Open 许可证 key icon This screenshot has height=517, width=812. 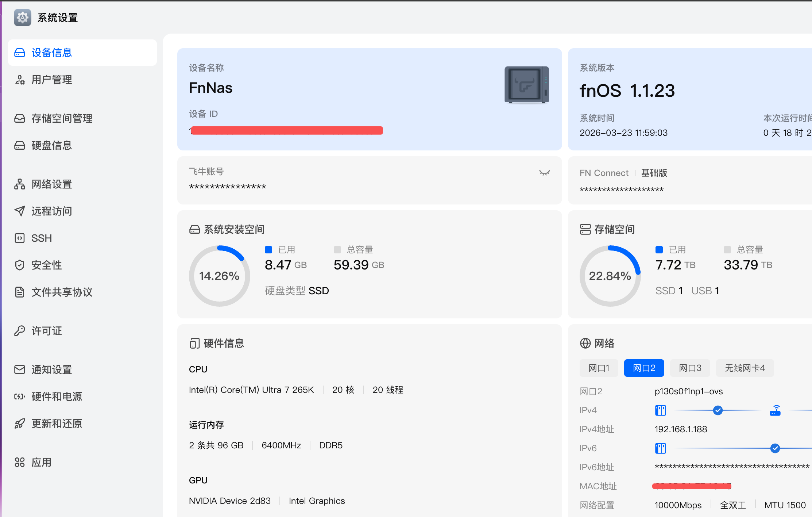click(20, 331)
